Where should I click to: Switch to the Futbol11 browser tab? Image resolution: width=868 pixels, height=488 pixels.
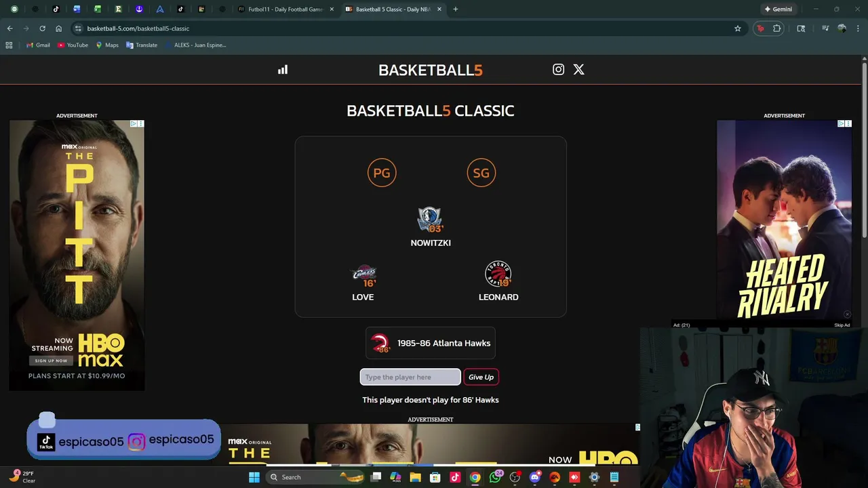(285, 9)
